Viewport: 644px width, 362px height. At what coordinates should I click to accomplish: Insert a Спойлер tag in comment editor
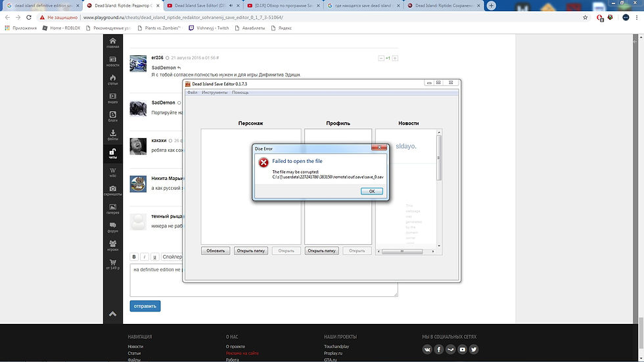(172, 257)
